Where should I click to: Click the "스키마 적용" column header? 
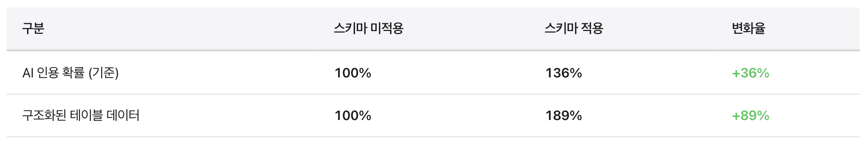click(574, 28)
